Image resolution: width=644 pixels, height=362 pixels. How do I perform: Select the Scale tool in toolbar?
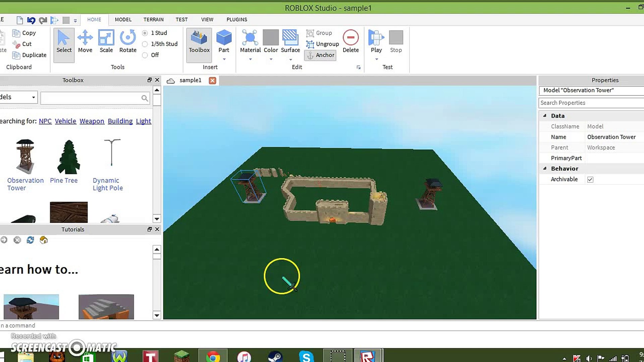point(106,41)
